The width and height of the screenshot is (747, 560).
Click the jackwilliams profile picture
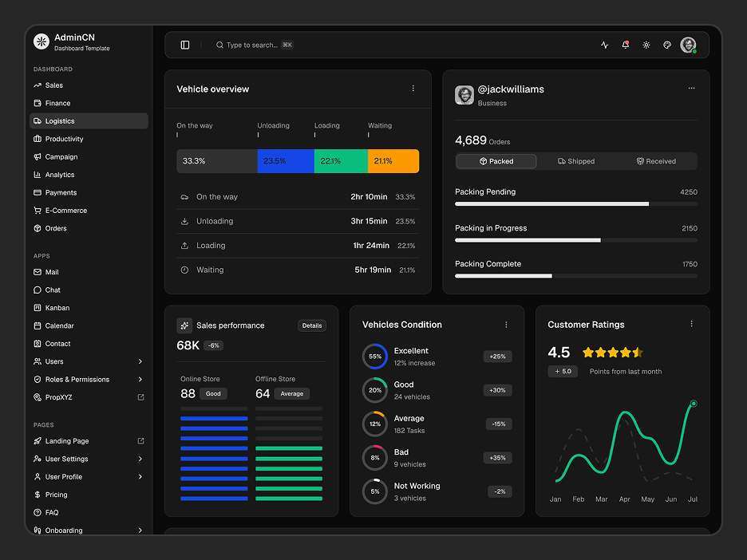464,95
